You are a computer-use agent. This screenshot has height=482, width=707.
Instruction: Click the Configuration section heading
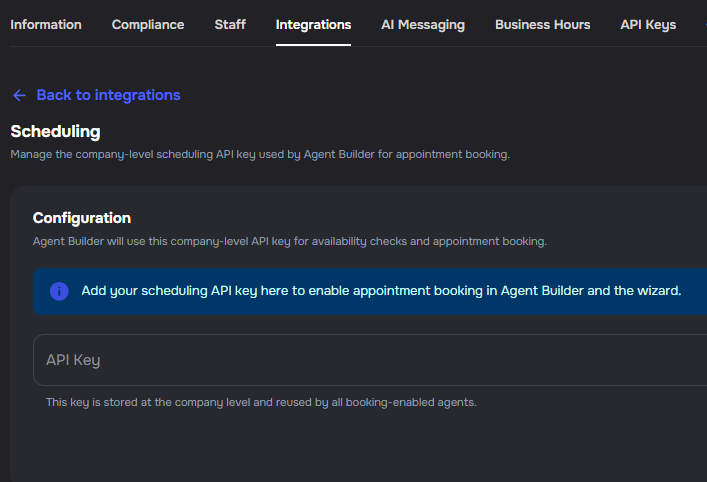(82, 217)
